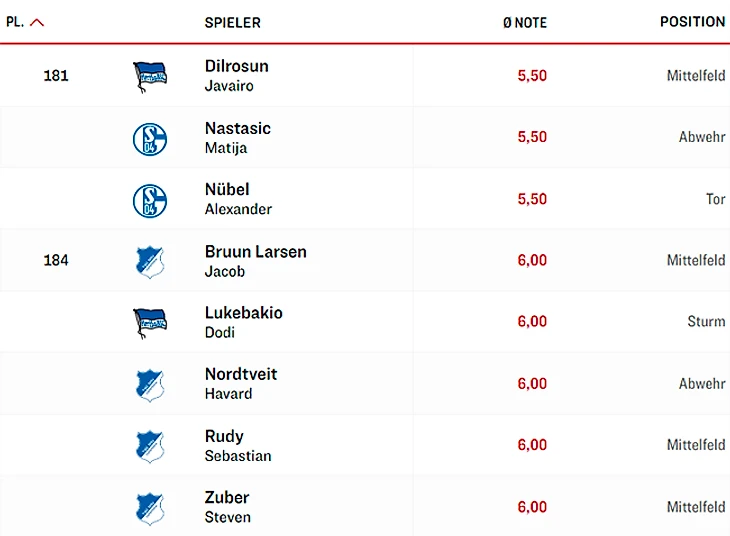
Task: Click Schalke 04 logo beside Nastasic
Action: (x=150, y=138)
